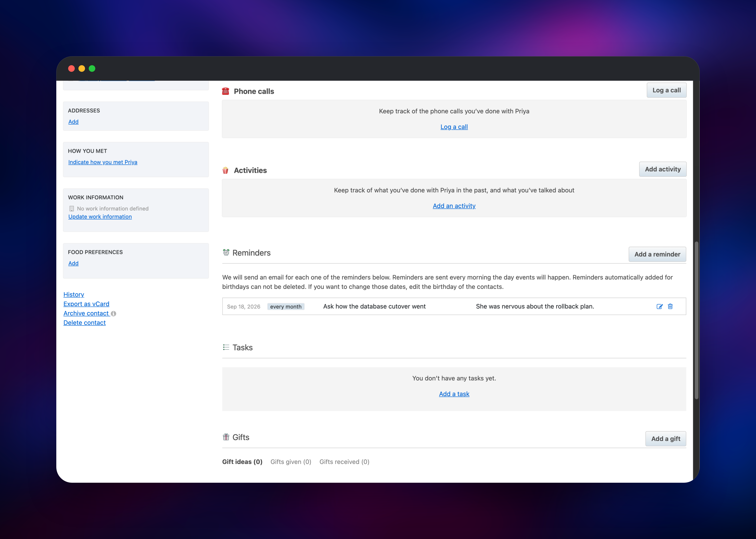The image size is (756, 539).
Task: Open Update work information link
Action: click(x=100, y=217)
